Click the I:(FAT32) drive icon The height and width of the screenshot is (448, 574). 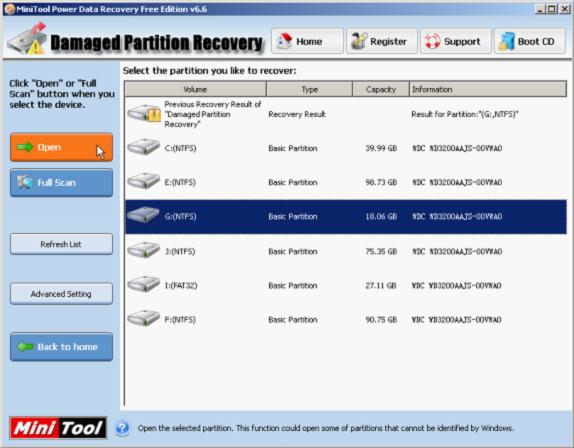coord(144,284)
